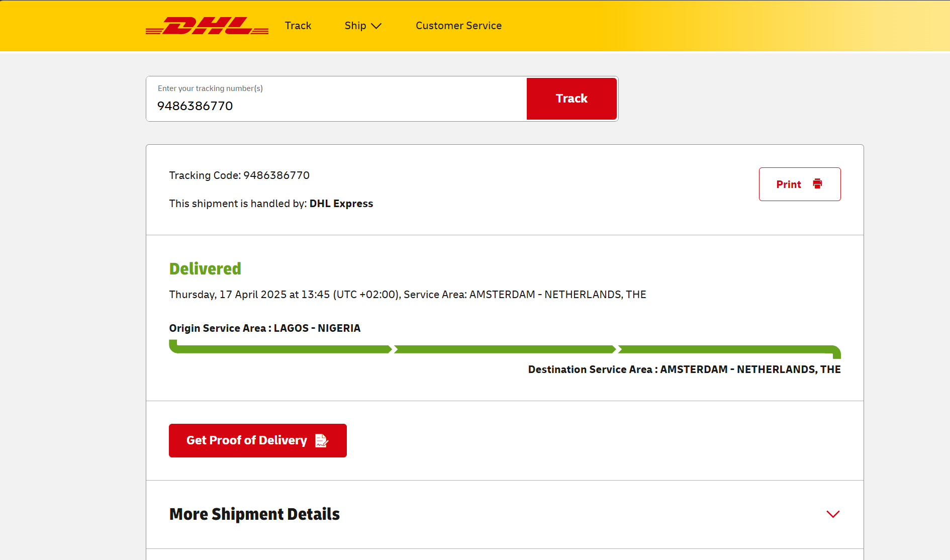The image size is (950, 560).
Task: Expand More Shipment Details with red chevron
Action: coord(833,514)
